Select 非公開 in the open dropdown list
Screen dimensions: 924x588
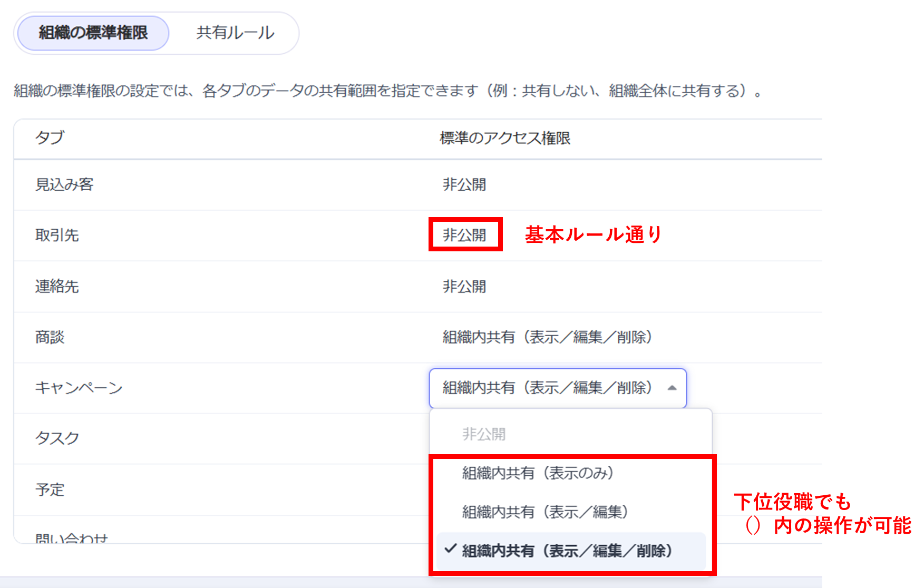[x=483, y=434]
